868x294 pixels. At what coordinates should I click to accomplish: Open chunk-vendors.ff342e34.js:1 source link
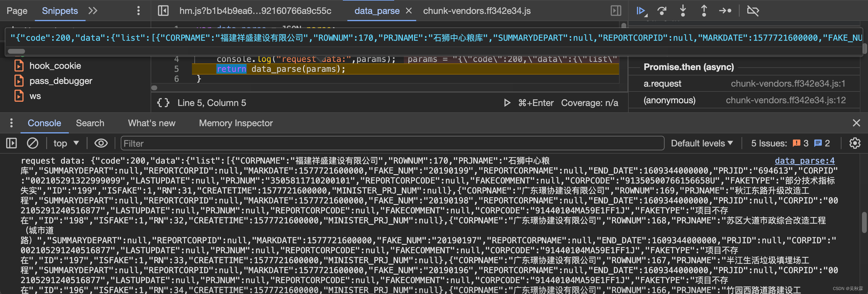pyautogui.click(x=788, y=84)
